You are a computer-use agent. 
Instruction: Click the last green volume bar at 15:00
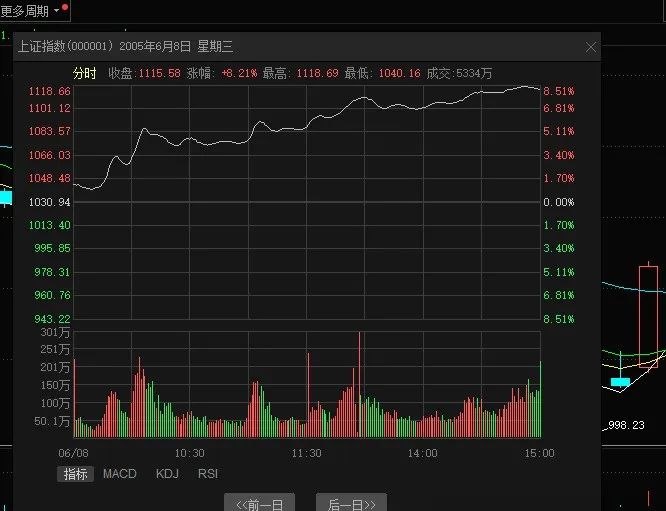(x=540, y=399)
